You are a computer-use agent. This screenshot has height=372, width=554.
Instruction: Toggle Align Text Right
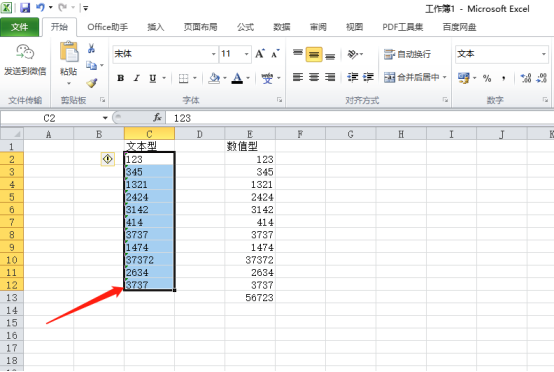coord(330,77)
